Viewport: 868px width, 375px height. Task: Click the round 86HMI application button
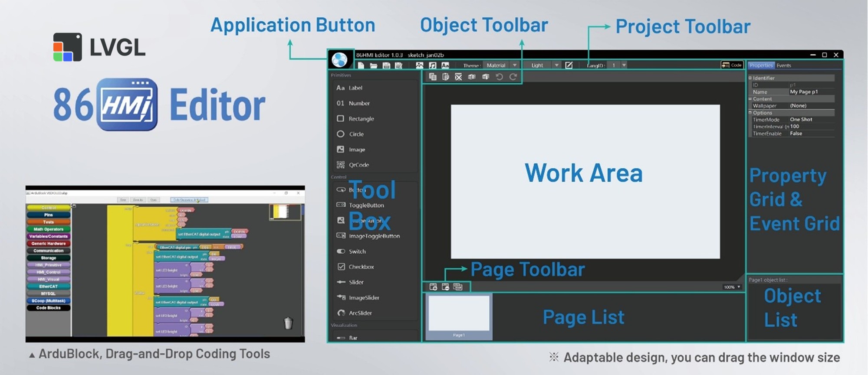[x=339, y=60]
